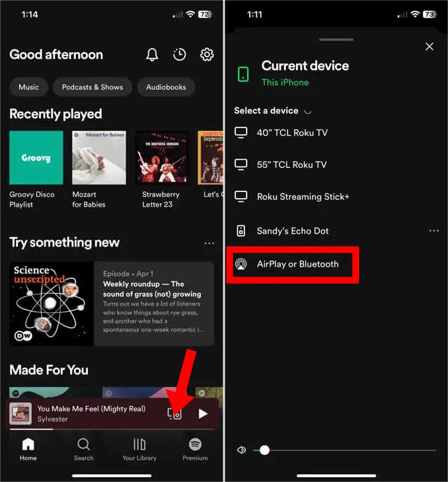Open more options for Sandy's Echo Dot
Viewport: 448px width, 482px height.
click(434, 231)
